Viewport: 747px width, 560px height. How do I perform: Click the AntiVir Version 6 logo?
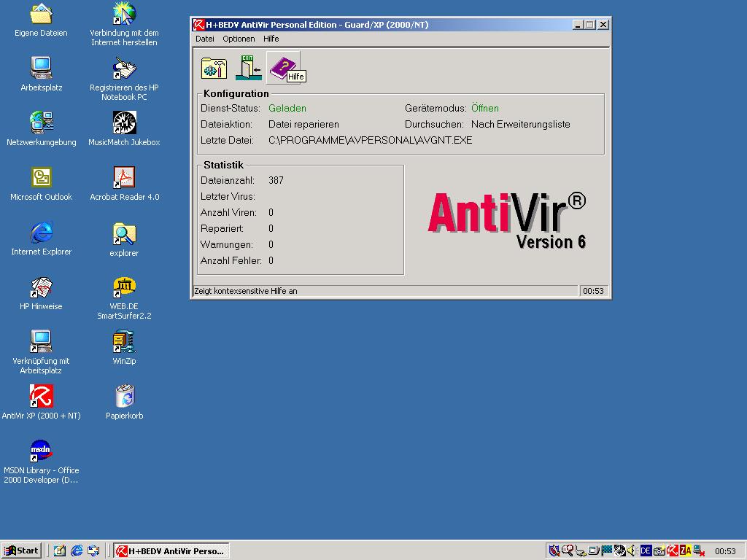click(507, 220)
